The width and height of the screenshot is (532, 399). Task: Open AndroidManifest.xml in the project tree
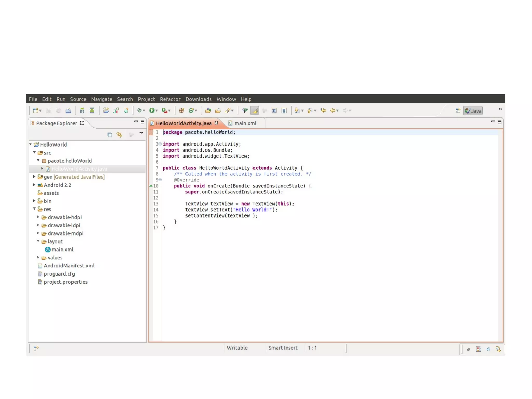[x=69, y=266]
